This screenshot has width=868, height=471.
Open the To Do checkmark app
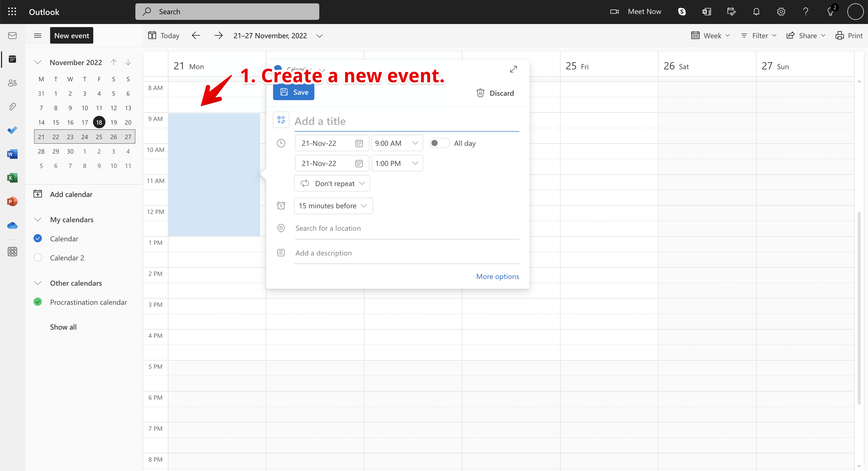pyautogui.click(x=12, y=130)
